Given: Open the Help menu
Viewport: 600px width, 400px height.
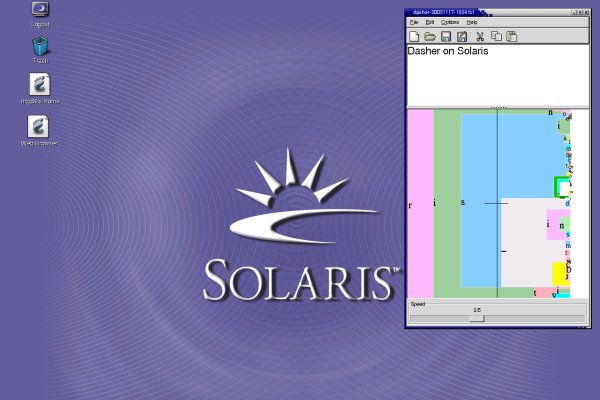Looking at the screenshot, I should click(x=472, y=21).
